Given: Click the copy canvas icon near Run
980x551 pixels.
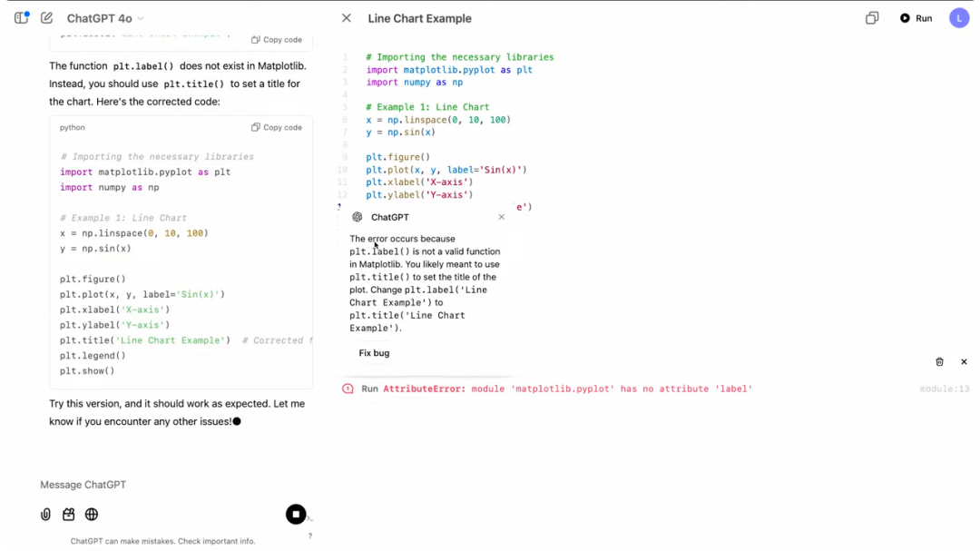Looking at the screenshot, I should pos(872,18).
